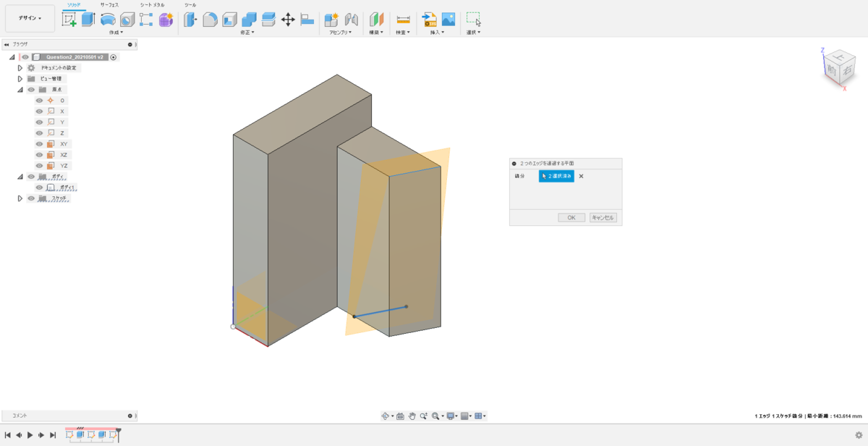This screenshot has width=868, height=446.
Task: Select the Press Pull tool
Action: pos(190,20)
